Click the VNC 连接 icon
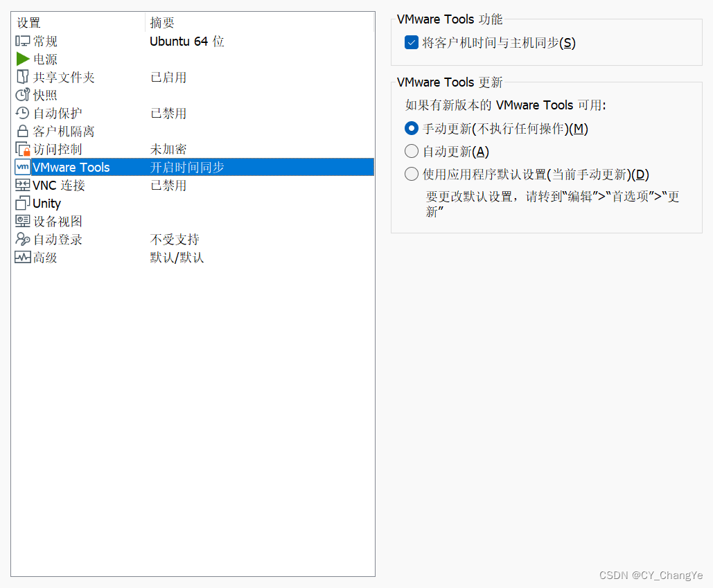713x588 pixels. coord(23,185)
